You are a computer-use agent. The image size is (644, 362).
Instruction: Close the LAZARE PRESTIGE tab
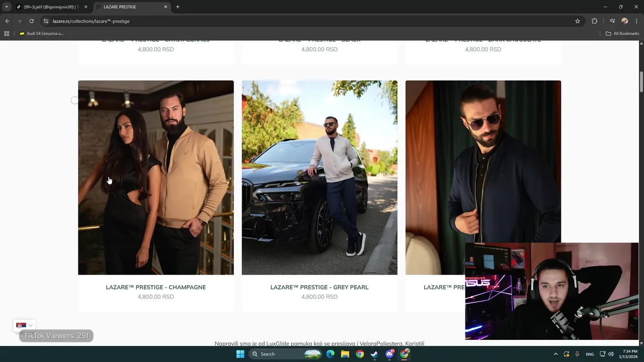pos(166,7)
